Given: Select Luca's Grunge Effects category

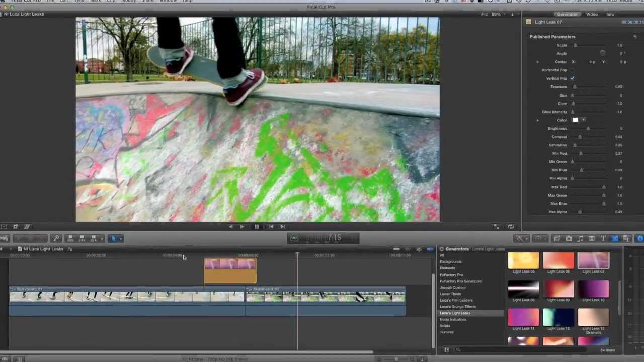Looking at the screenshot, I should point(458,307).
